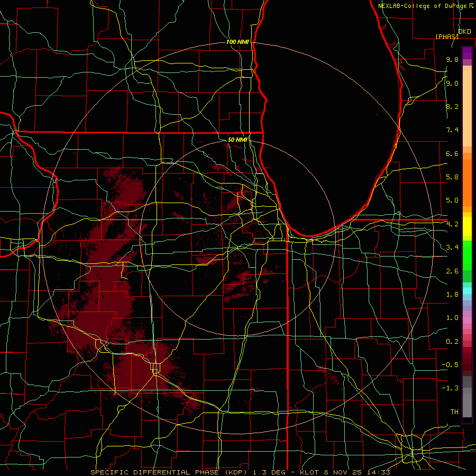Click the 3.4 value on the color scale
476x476 pixels.
tap(452, 248)
